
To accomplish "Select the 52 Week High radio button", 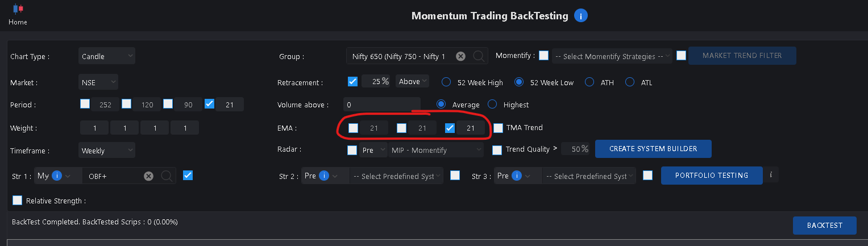I will click(446, 82).
